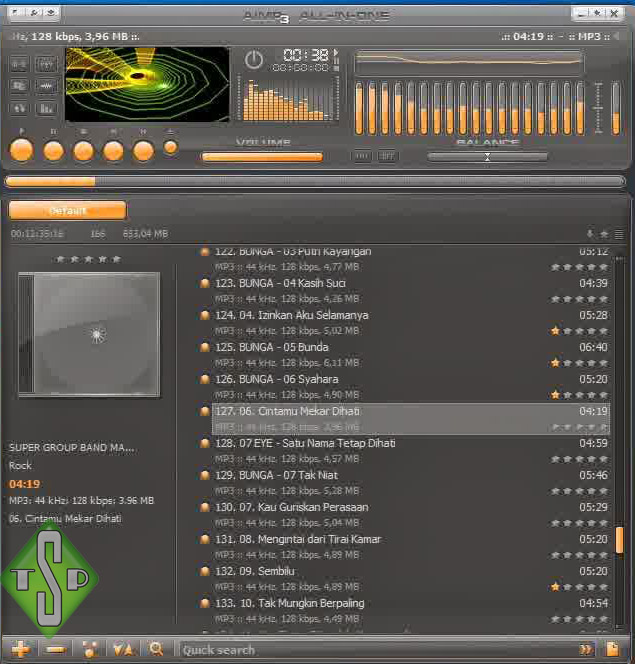Adjust the first equalizer band slider
Viewport: 635px width, 664px height.
[x=359, y=108]
